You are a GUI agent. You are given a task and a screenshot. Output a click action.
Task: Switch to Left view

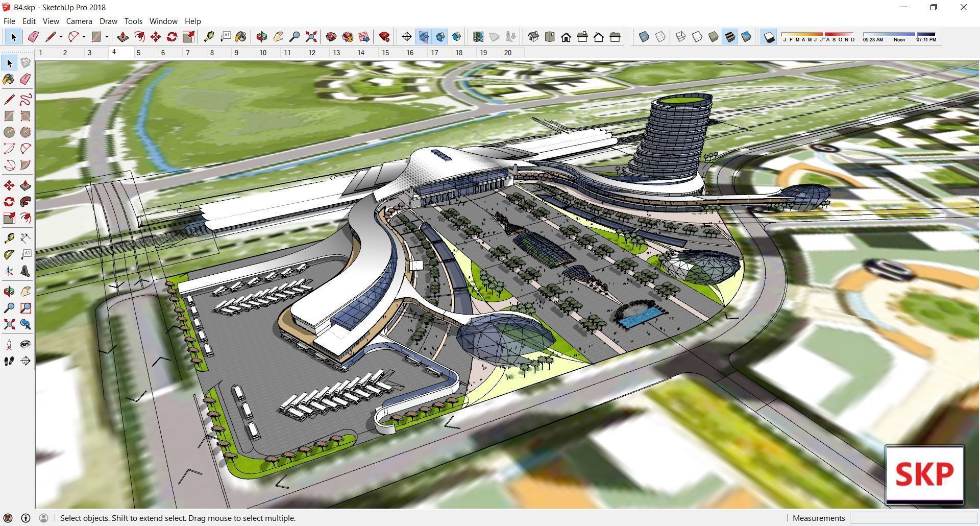tap(615, 37)
